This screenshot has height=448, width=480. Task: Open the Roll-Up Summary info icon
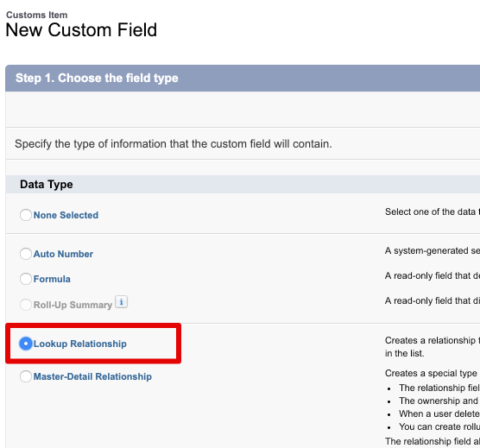pyautogui.click(x=121, y=302)
